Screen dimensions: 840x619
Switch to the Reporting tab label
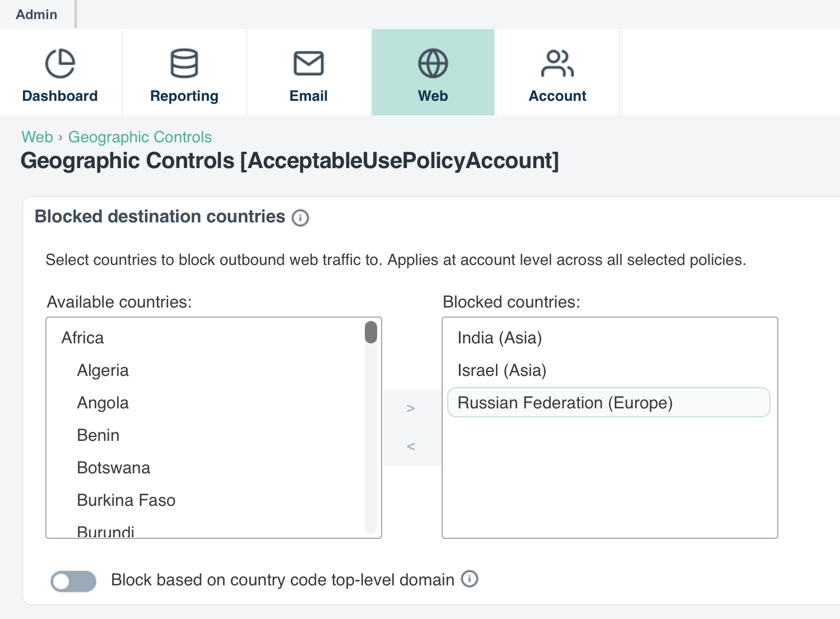click(184, 96)
